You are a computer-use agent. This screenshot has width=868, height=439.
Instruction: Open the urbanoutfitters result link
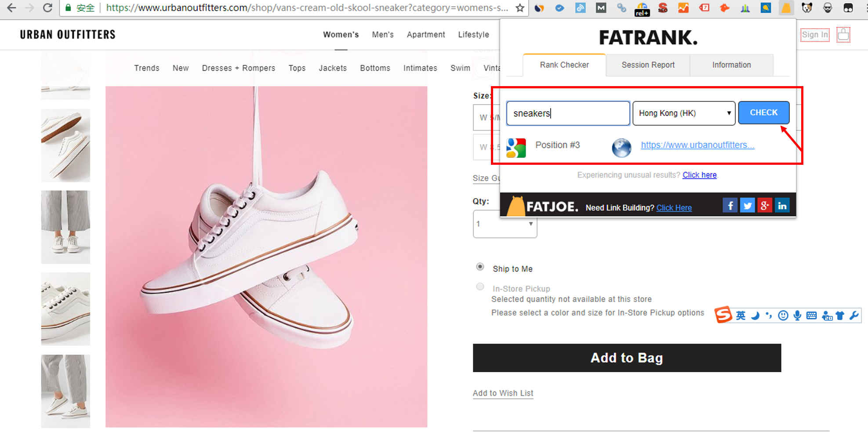click(x=697, y=145)
